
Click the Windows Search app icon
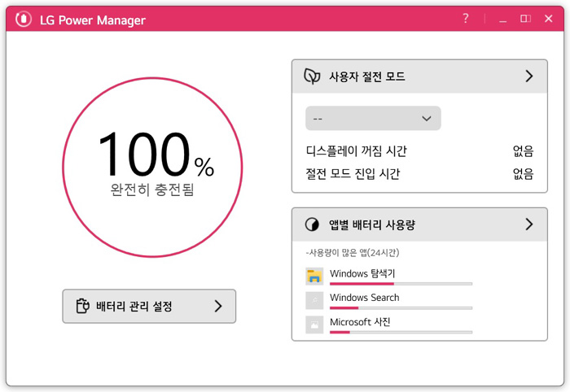(314, 301)
